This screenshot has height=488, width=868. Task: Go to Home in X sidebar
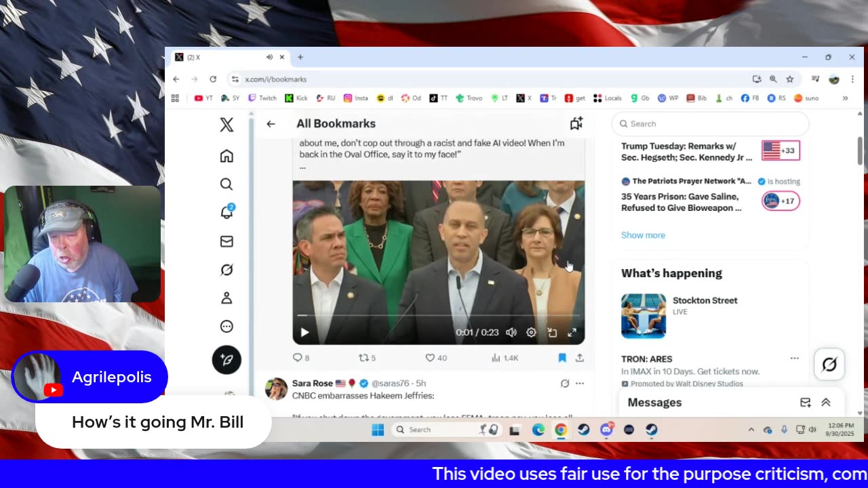tap(226, 156)
